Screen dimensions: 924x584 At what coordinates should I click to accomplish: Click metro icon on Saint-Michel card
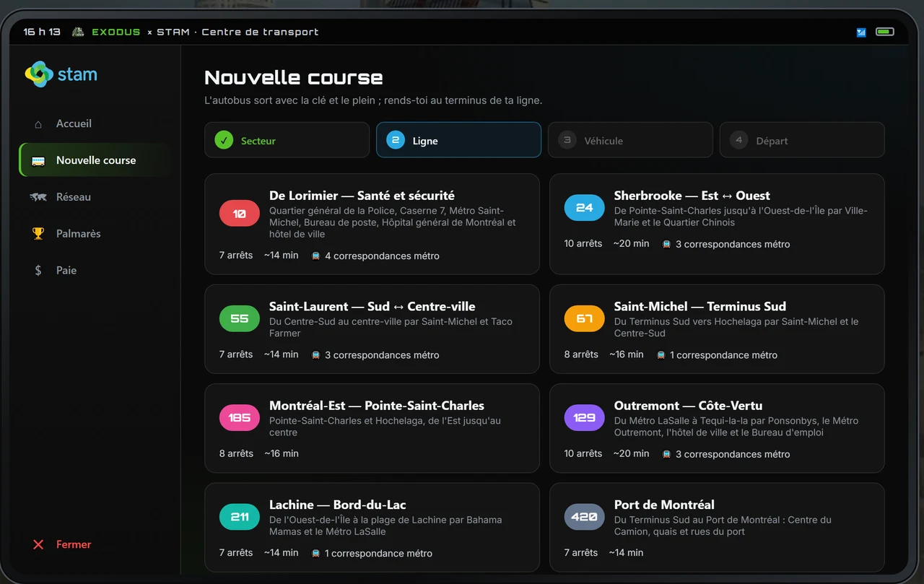tap(661, 355)
